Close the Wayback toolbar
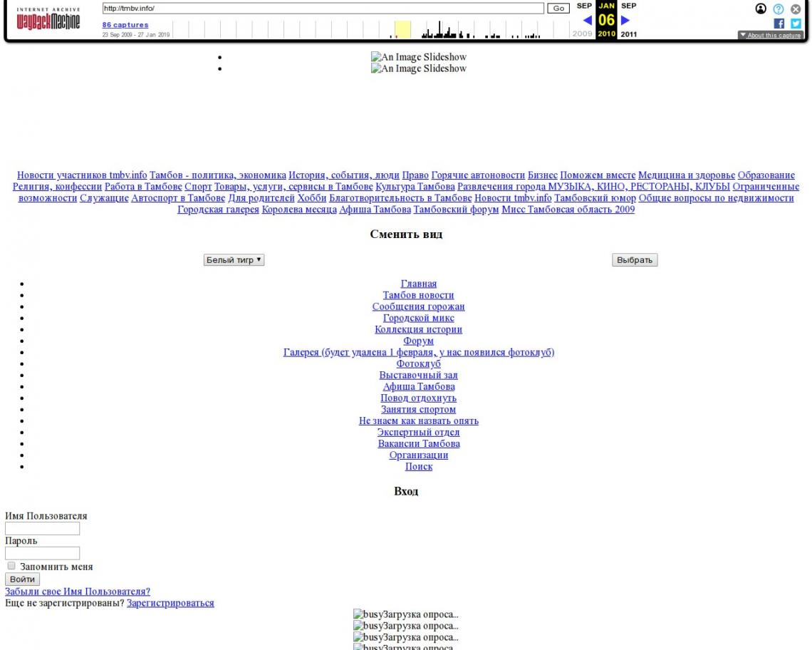 (796, 9)
